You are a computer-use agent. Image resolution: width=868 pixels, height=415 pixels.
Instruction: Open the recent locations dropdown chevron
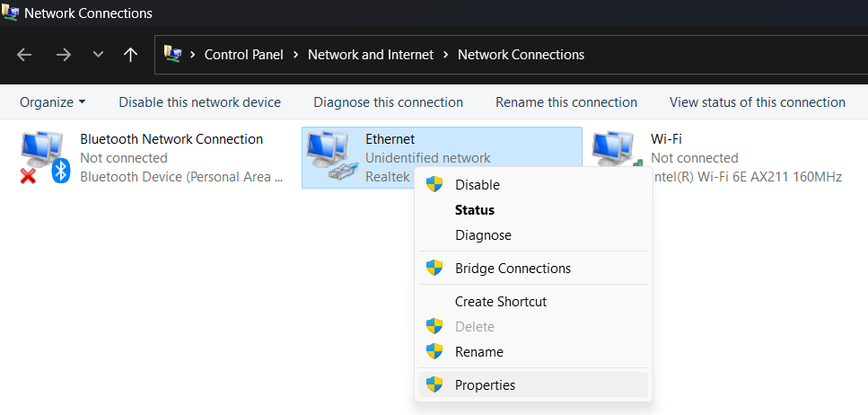coord(98,55)
